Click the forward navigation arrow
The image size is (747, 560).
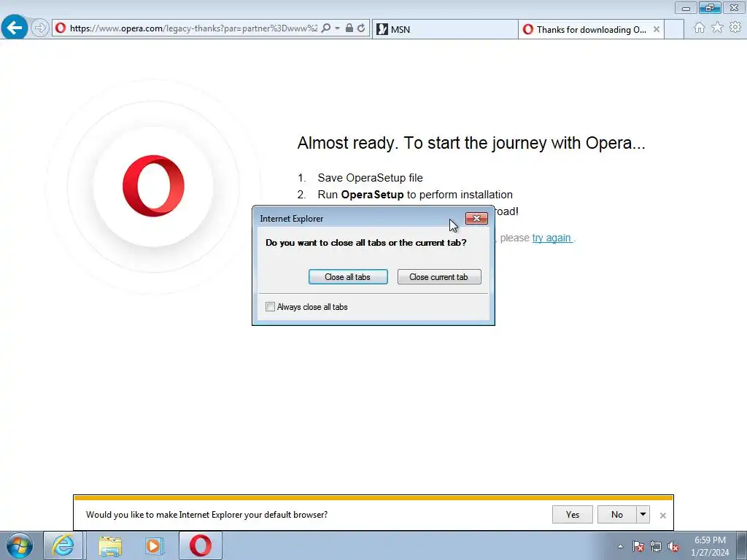click(40, 28)
